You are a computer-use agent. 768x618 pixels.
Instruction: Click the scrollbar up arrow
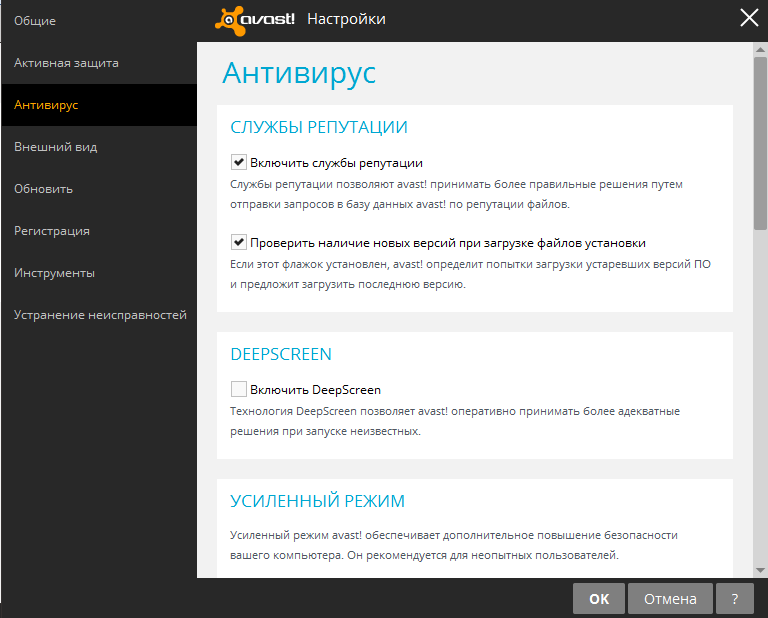point(760,49)
